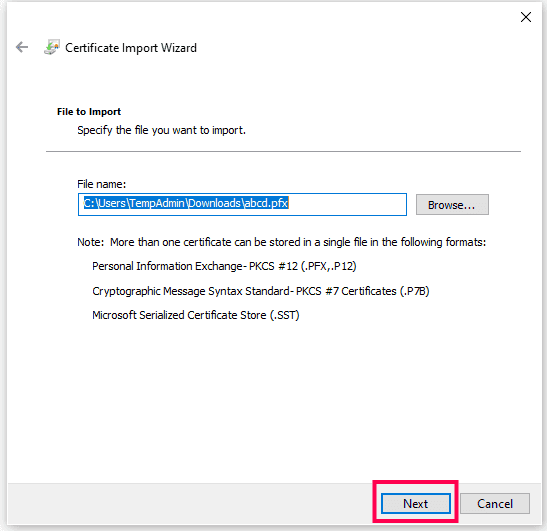The image size is (547, 531).
Task: Click the highlighted abcd.pfx path text
Action: (186, 203)
